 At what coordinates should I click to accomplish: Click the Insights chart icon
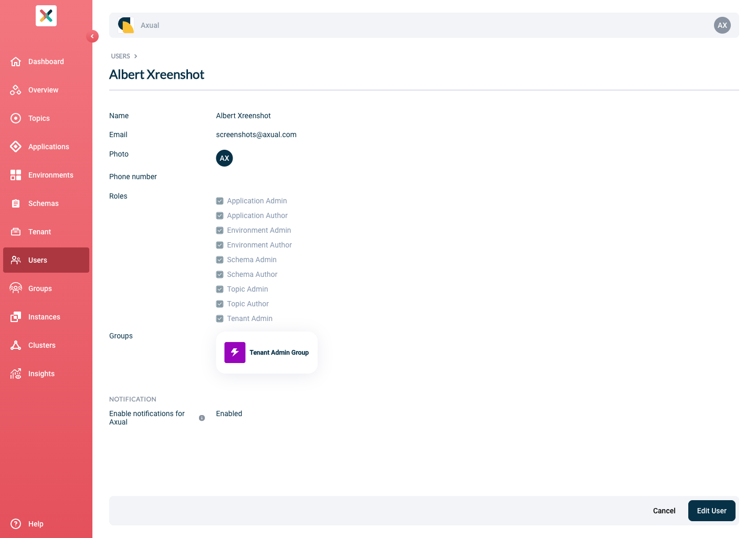(16, 374)
